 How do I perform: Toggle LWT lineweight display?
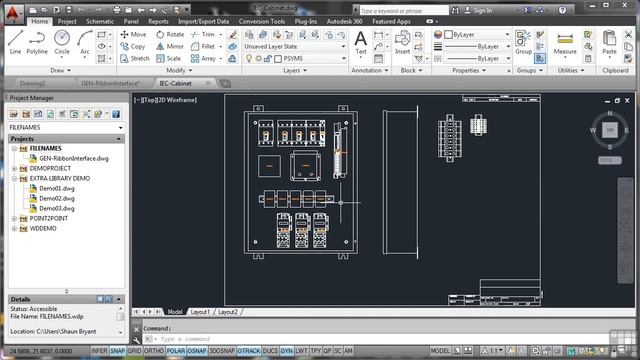[301, 351]
